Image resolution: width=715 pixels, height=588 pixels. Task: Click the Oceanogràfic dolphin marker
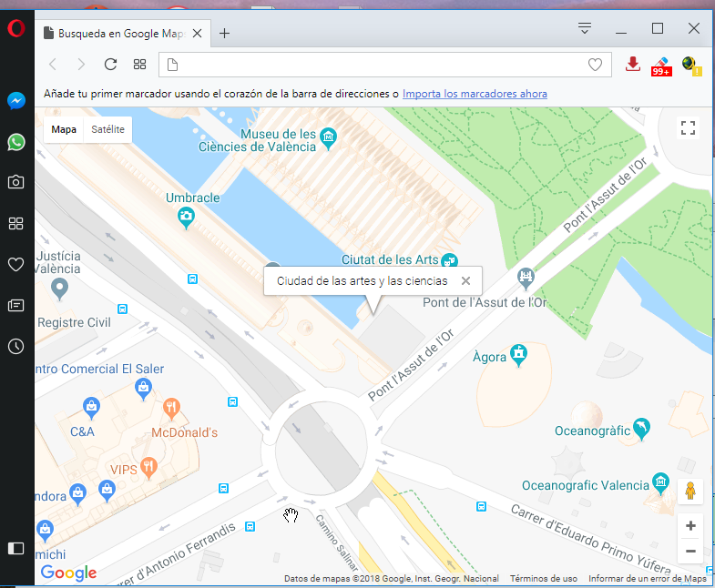click(x=641, y=429)
